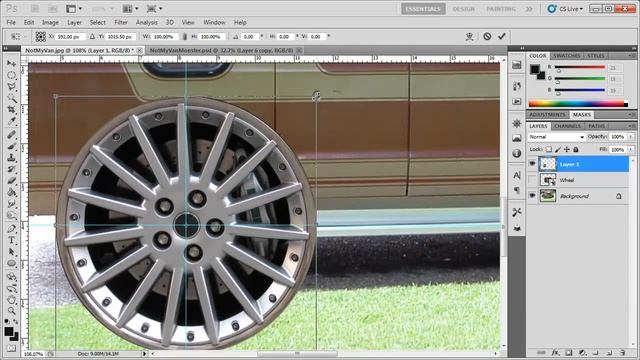
Task: Choose the Essentials workspace button
Action: (423, 9)
